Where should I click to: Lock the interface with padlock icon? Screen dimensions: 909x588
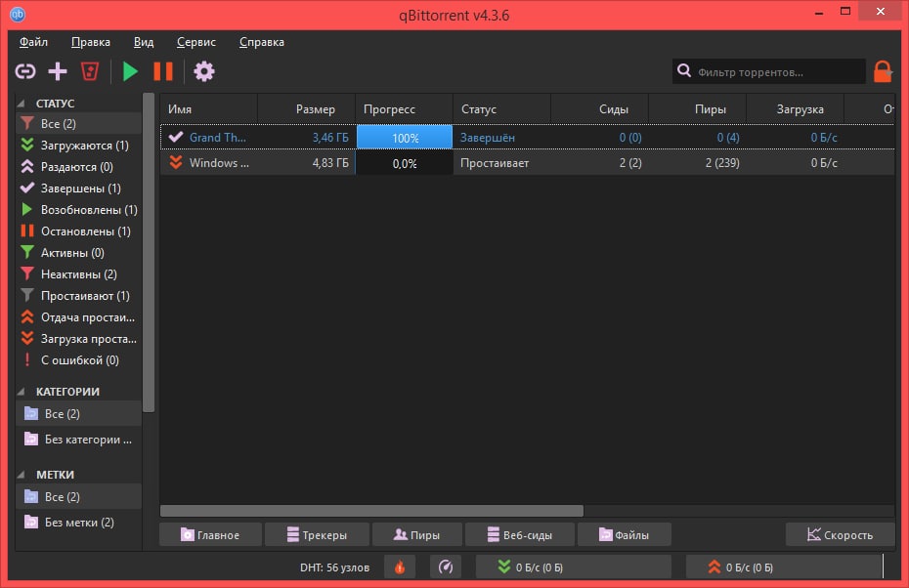coord(883,71)
